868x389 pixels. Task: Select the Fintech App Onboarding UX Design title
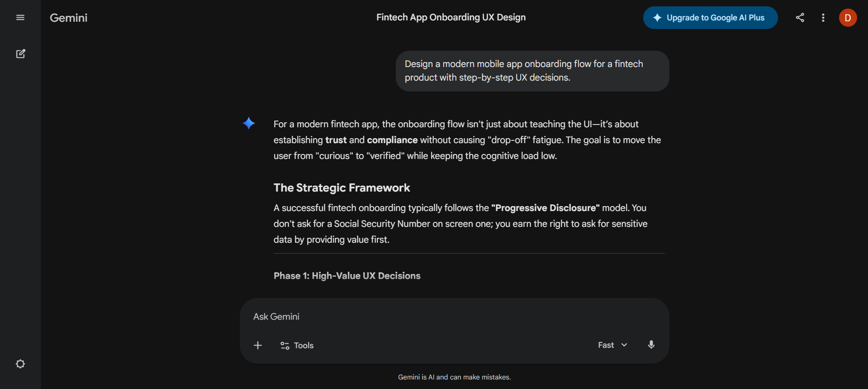451,17
